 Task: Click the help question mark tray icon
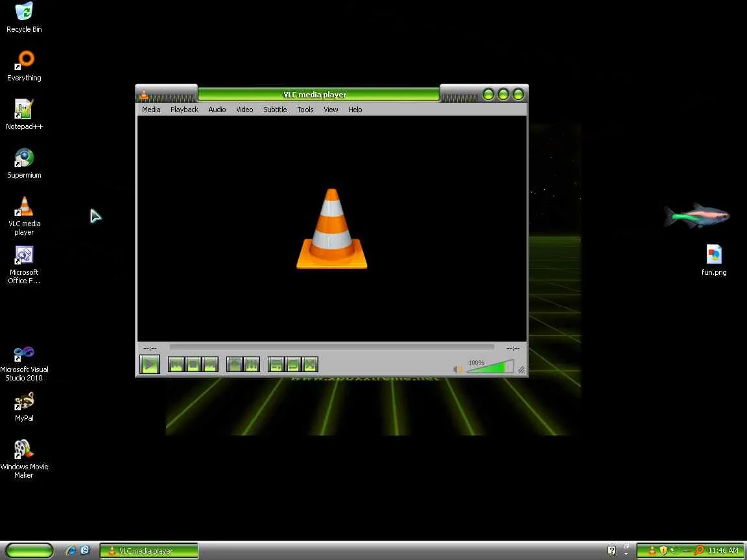(611, 551)
